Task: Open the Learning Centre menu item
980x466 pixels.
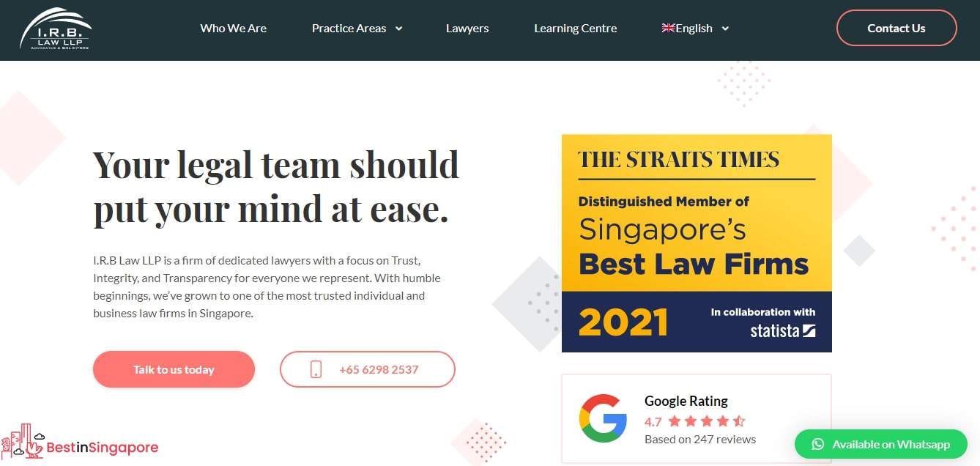Action: (x=576, y=29)
